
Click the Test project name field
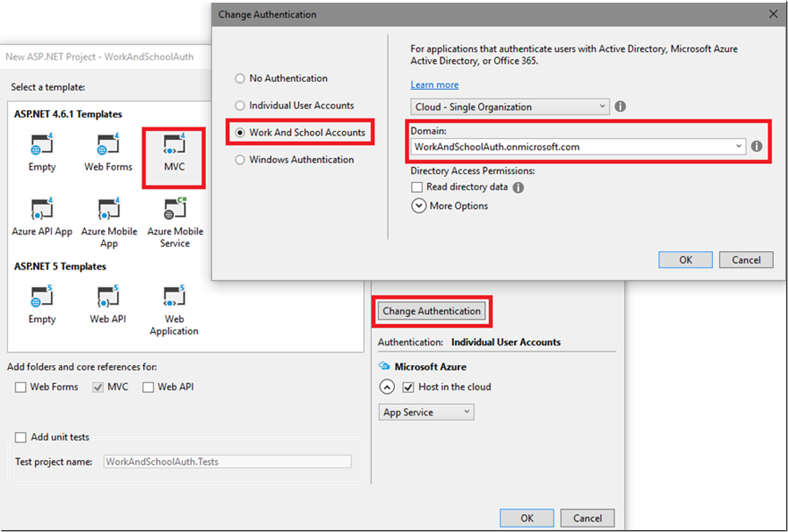[227, 461]
